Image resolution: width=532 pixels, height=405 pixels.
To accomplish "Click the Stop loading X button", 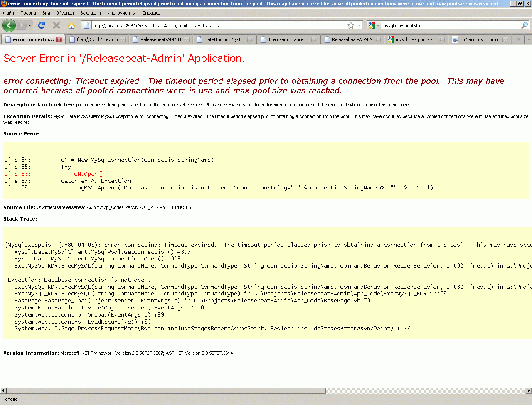I will pos(57,25).
